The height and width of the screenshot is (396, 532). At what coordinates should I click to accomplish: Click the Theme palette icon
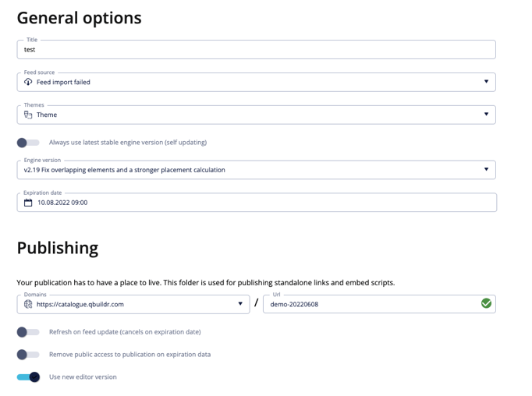(28, 115)
